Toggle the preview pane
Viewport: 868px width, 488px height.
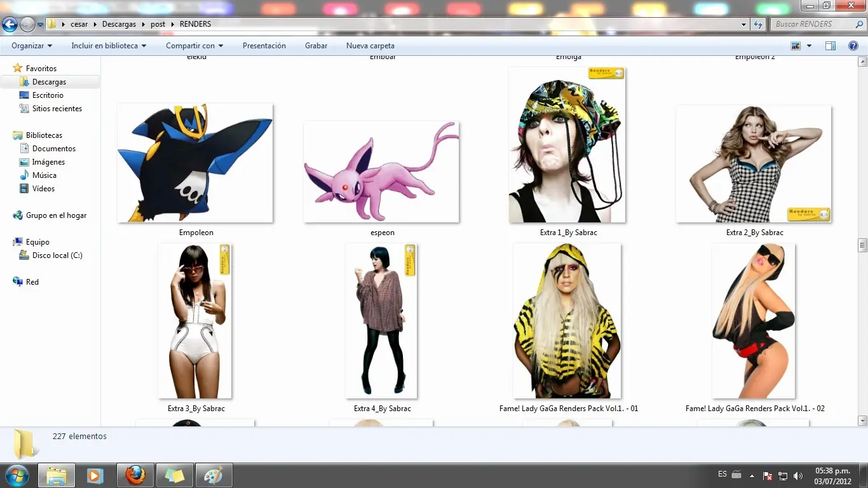point(831,46)
